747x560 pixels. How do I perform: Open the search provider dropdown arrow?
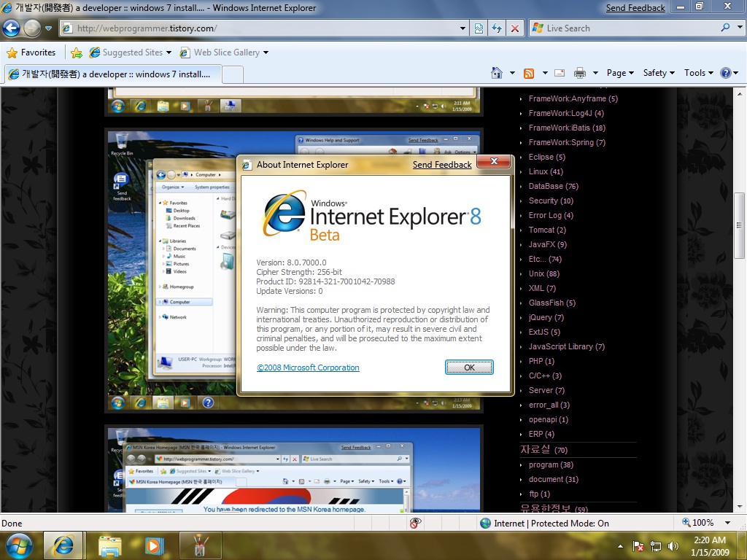[x=740, y=28]
